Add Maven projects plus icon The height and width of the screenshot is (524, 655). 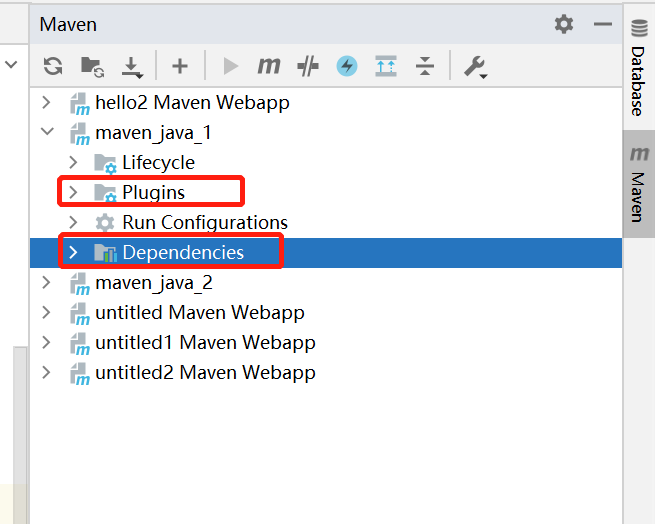pyautogui.click(x=180, y=66)
